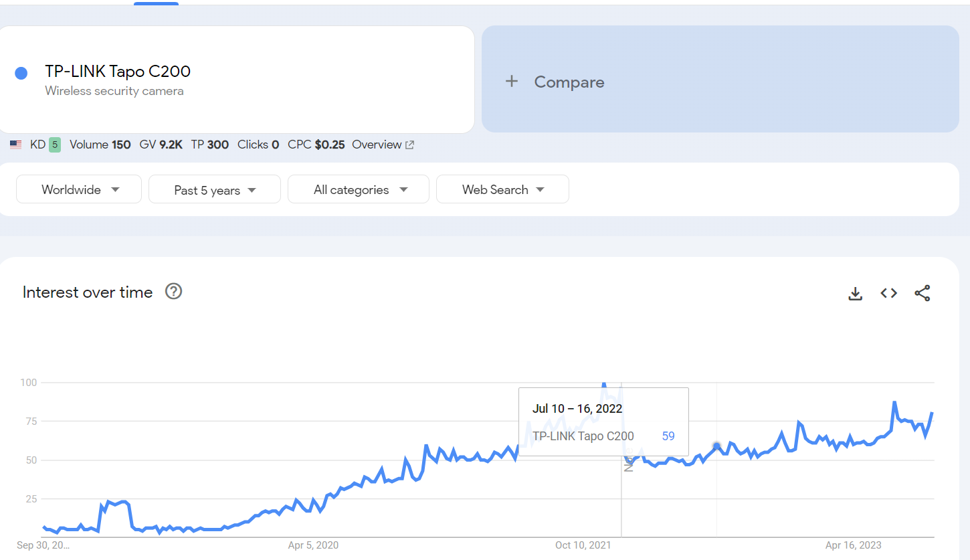The width and height of the screenshot is (970, 560).
Task: Open the Past 5 years time range dropdown
Action: tap(215, 189)
